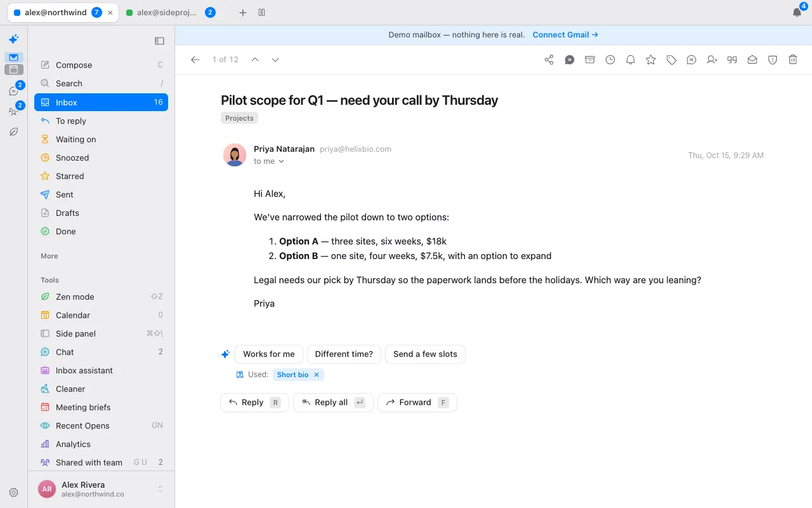Viewport: 812px width, 508px height.
Task: Click the tag label icon in the toolbar
Action: tap(671, 60)
